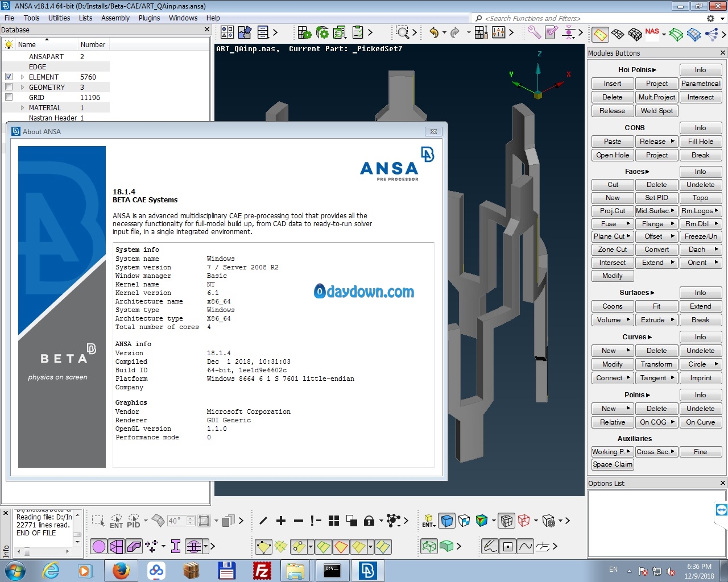Click the yellow topo module icon
The width and height of the screenshot is (728, 582).
600,34
